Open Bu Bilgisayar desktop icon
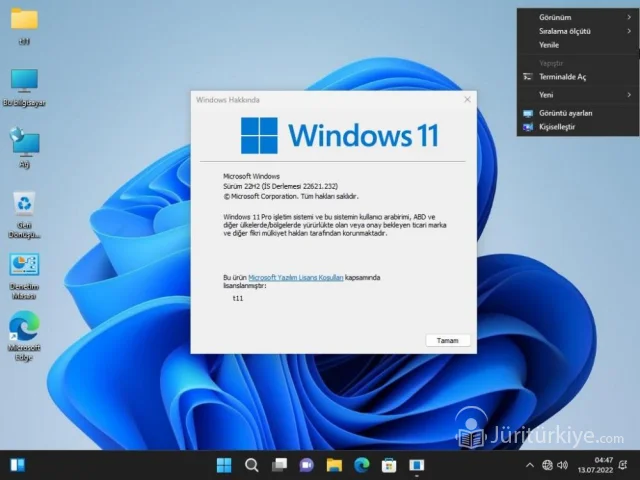Image resolution: width=640 pixels, height=480 pixels. (x=24, y=87)
